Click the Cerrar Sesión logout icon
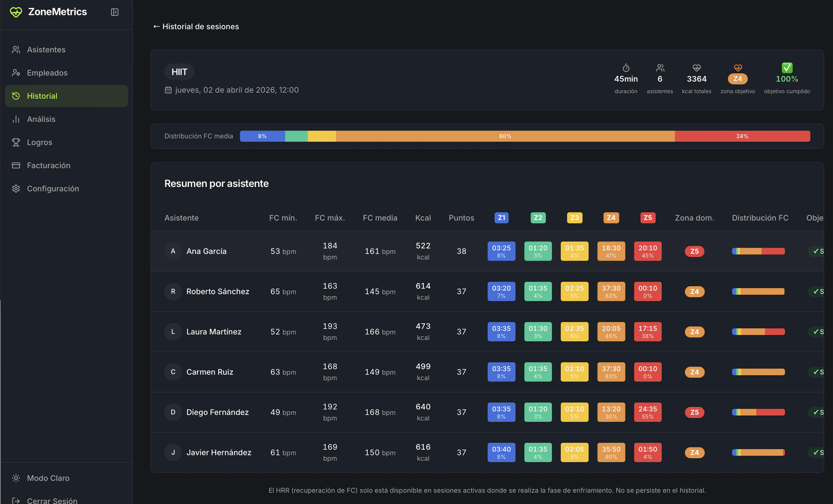 (16, 500)
